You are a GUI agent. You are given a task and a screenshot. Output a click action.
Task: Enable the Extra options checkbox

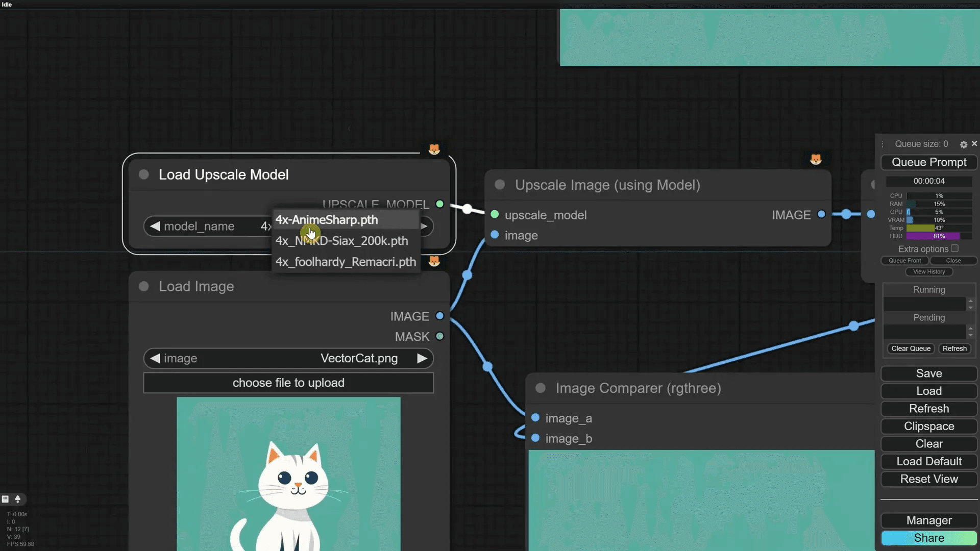tap(955, 248)
